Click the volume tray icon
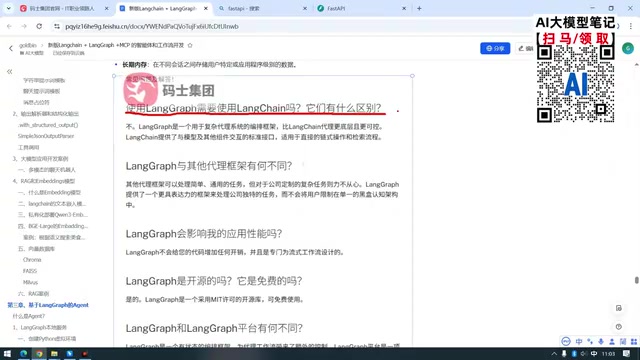Screen dimensions: 640x360 click(x=584, y=354)
